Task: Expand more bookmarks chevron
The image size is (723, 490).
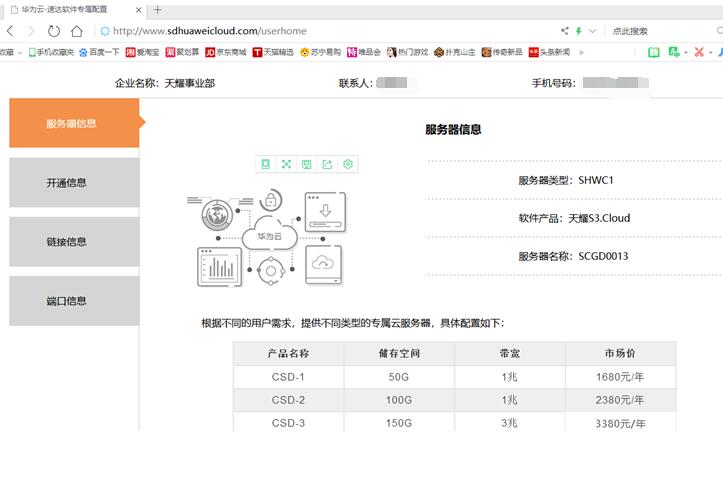Action: pos(581,53)
